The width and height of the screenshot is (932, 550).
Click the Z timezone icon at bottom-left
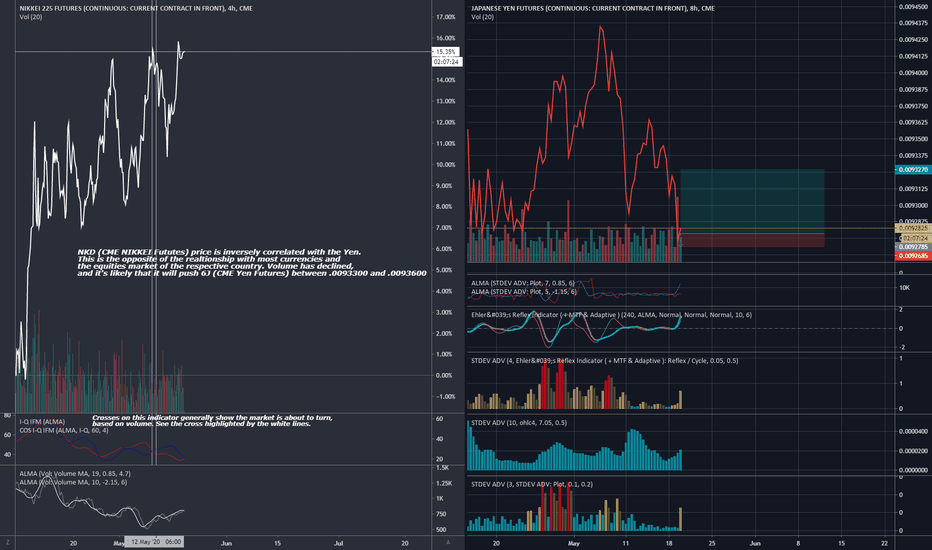pyautogui.click(x=8, y=542)
